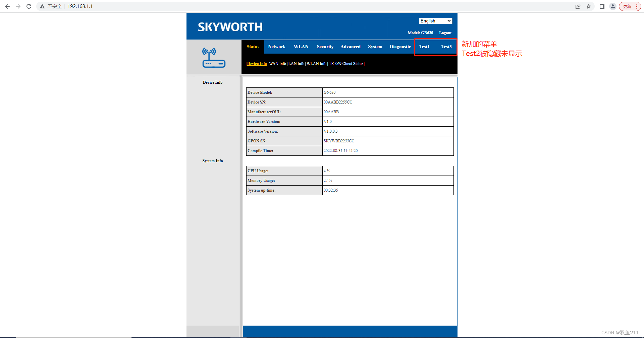Viewport: 644px width, 338px height.
Task: Click the Memory Usage: label
Action: pos(261,181)
